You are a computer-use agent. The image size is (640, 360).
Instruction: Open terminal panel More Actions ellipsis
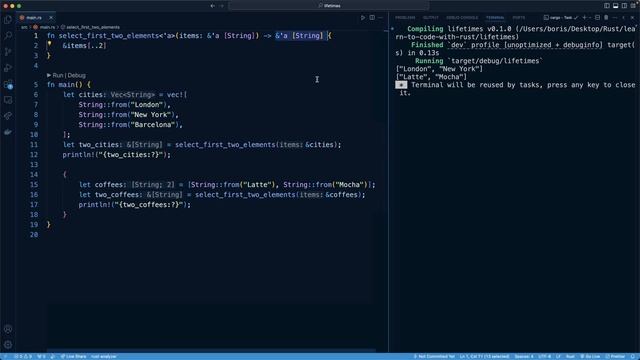click(x=615, y=18)
